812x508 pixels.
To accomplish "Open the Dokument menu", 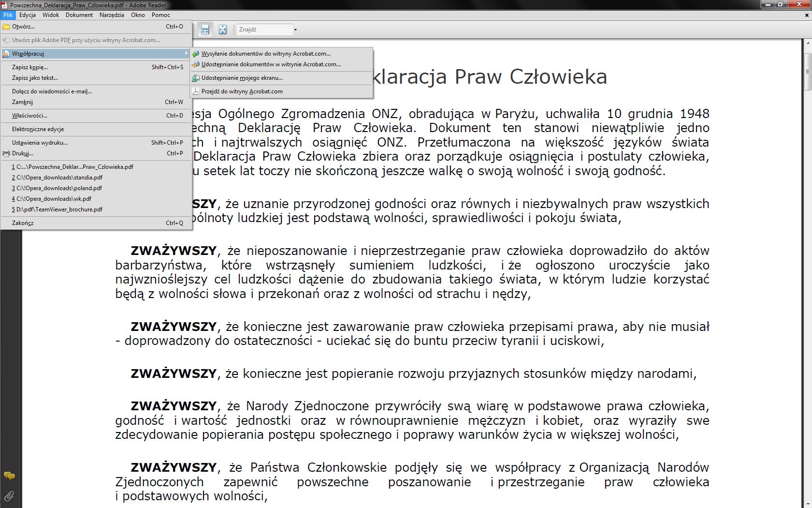I will point(79,15).
